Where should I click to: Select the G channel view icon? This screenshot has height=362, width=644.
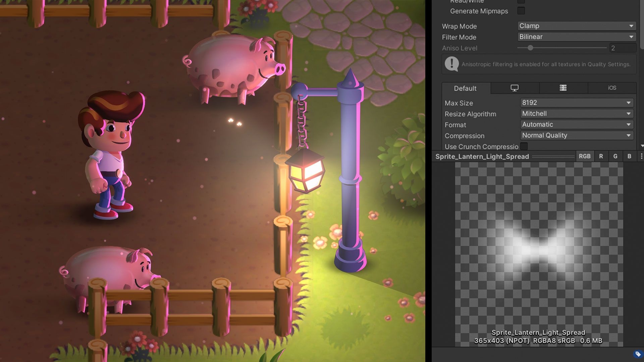pyautogui.click(x=616, y=156)
